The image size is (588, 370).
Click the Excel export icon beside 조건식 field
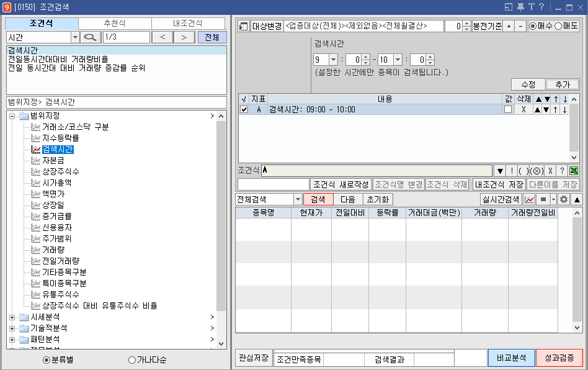573,170
